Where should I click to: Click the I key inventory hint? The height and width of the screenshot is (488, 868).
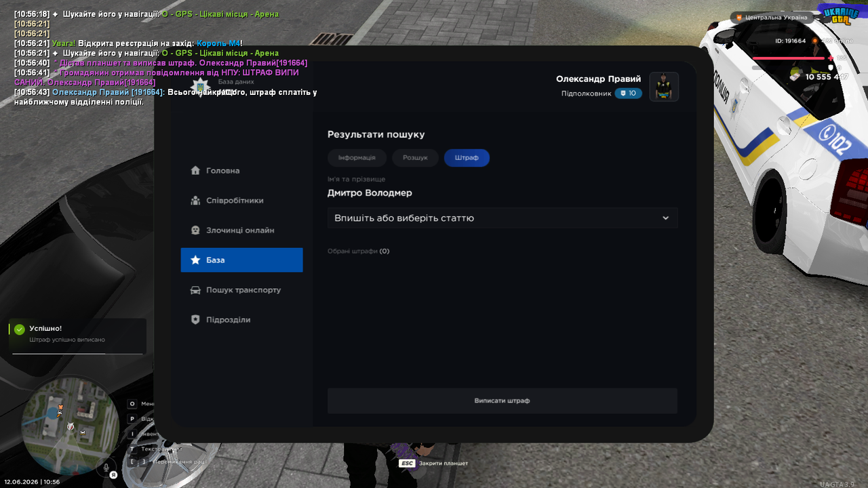tap(132, 434)
